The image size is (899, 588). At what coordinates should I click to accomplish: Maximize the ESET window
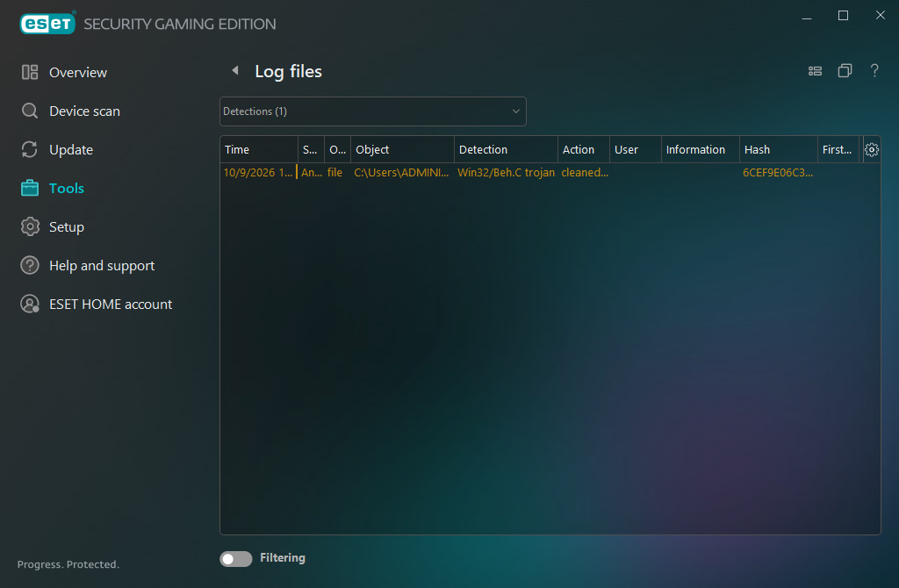(844, 16)
